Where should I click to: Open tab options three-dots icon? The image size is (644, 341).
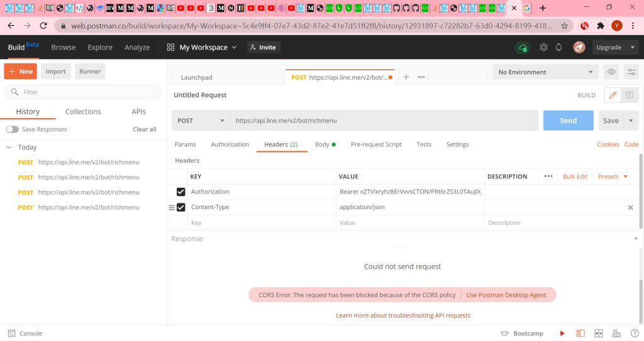421,77
